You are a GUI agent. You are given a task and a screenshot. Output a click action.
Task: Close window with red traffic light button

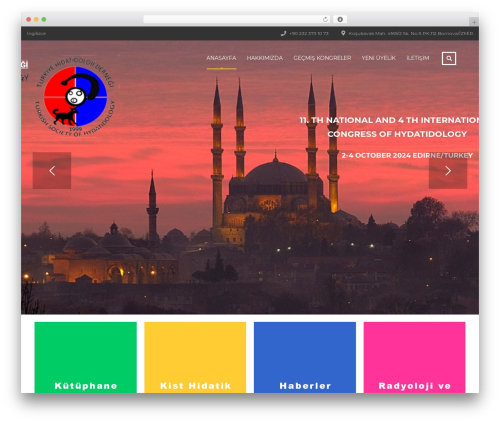click(29, 19)
